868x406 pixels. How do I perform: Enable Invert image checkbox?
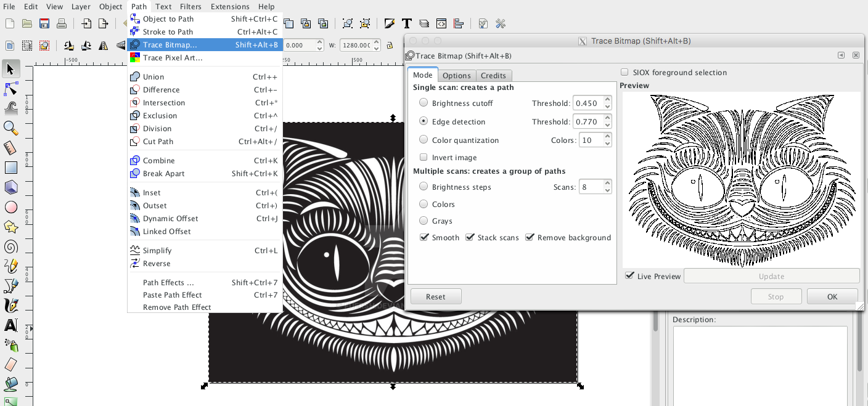click(x=424, y=157)
